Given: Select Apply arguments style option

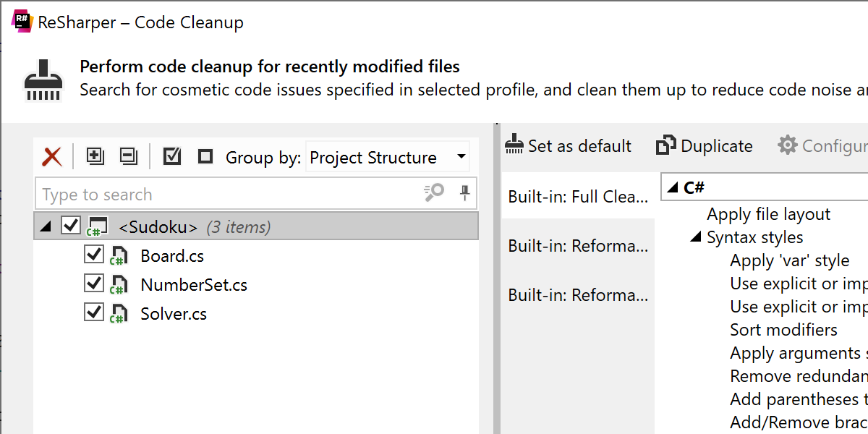Looking at the screenshot, I should (799, 353).
